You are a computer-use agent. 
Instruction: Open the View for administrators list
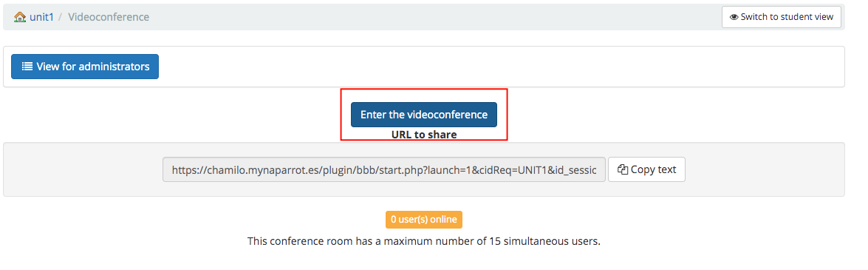[85, 67]
